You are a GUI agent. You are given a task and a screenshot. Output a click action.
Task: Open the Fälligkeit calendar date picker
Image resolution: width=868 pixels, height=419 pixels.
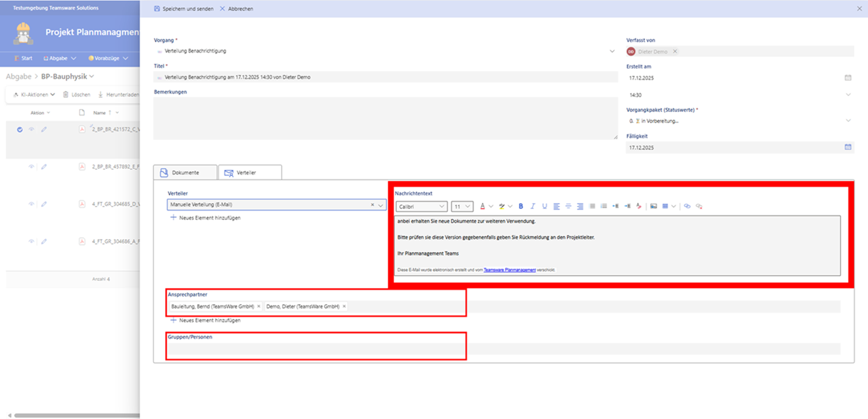pyautogui.click(x=848, y=147)
